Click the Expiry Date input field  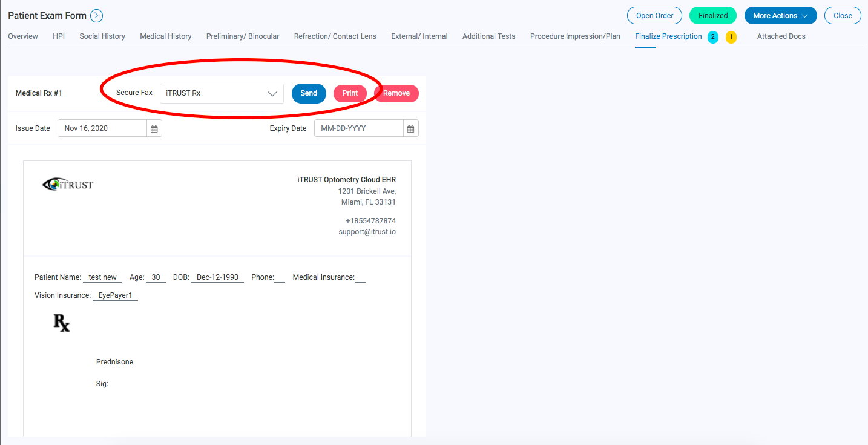click(357, 128)
